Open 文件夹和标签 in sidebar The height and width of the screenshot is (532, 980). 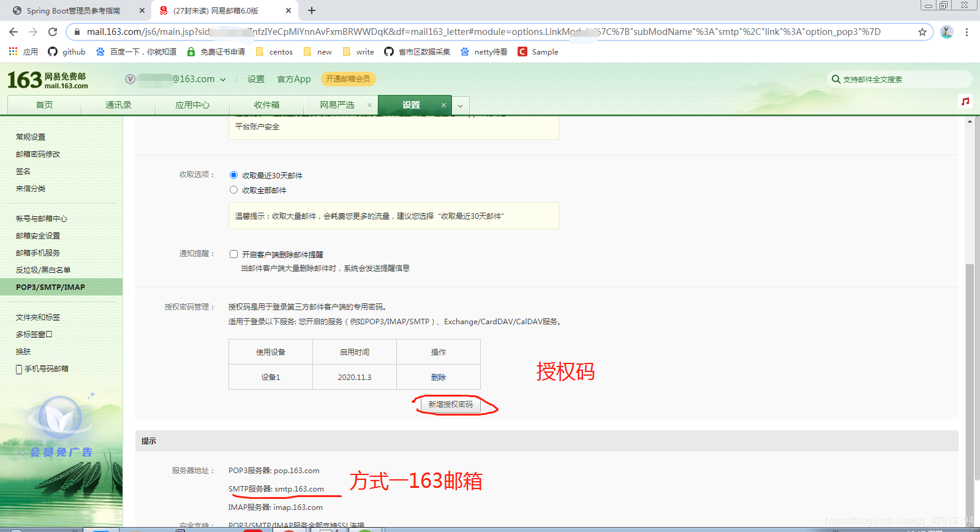click(x=38, y=317)
